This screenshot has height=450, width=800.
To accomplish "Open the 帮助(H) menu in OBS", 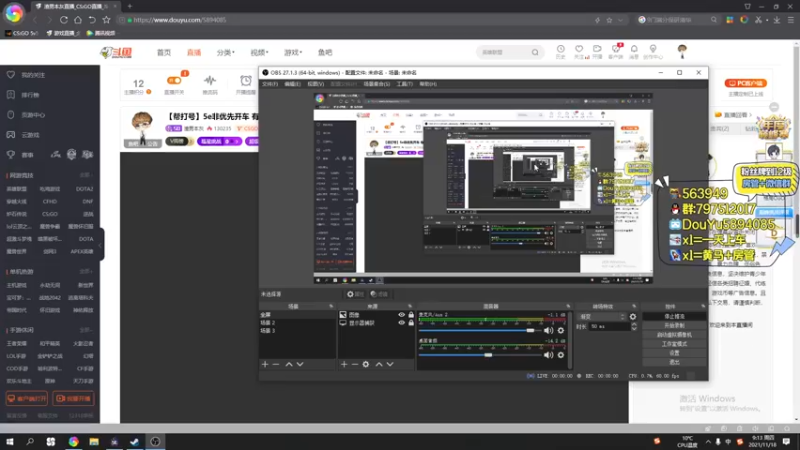I will [x=428, y=84].
